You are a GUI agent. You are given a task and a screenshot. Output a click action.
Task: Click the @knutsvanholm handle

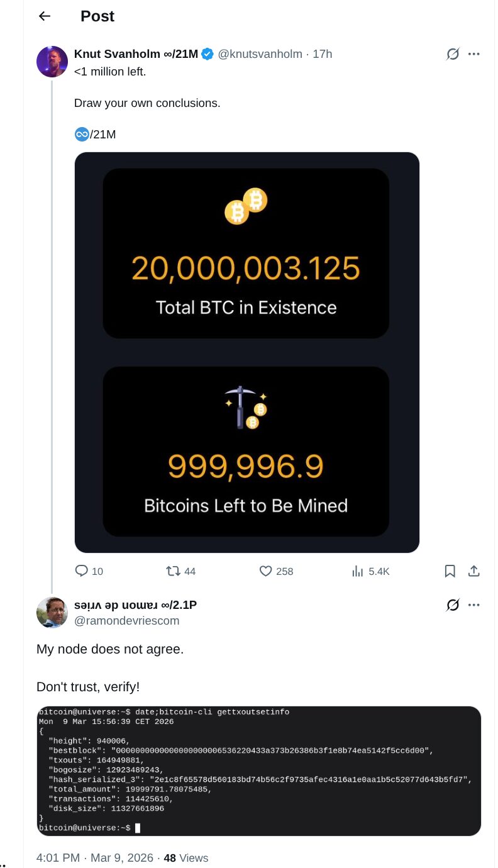pos(260,54)
